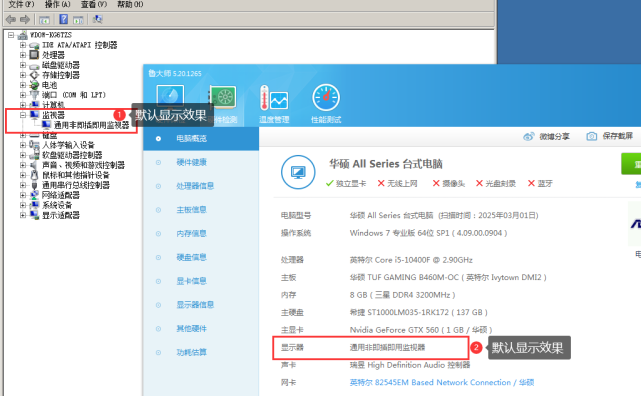Expand the 网络适配器 node
The image size is (641, 396).
pos(23,195)
